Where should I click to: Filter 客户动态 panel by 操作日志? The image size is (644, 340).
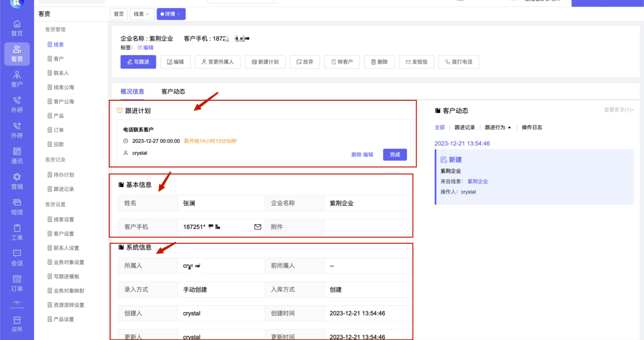click(x=532, y=127)
